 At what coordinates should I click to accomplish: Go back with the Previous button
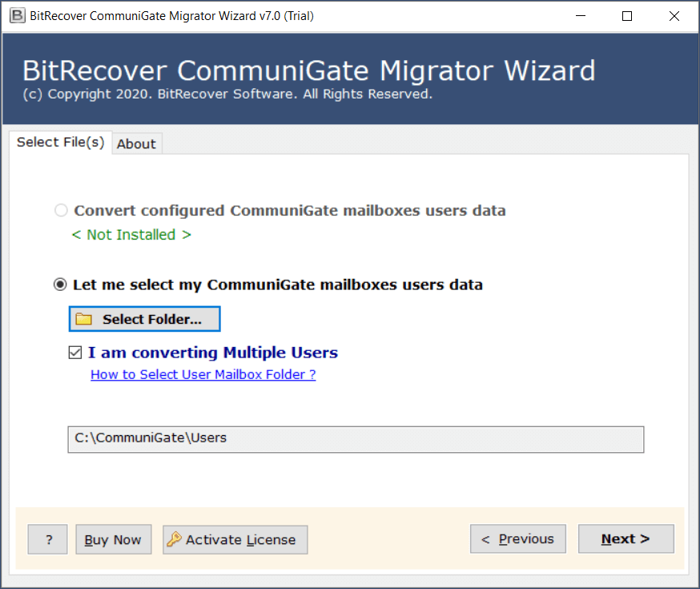tap(518, 539)
